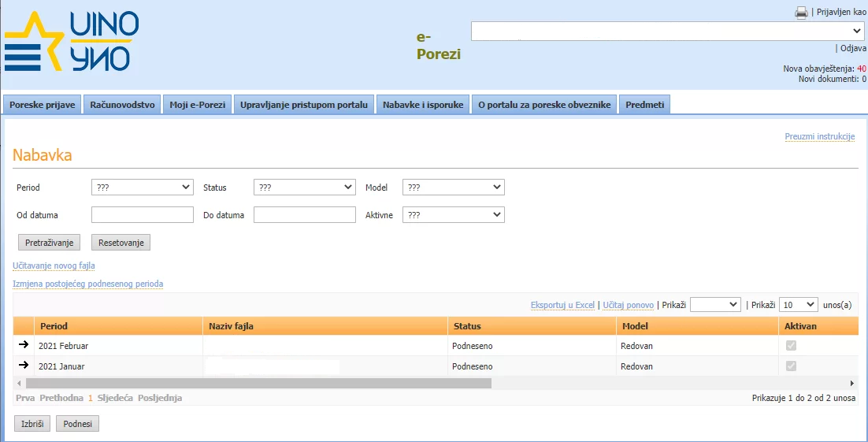Click the Pretraživanje button
The width and height of the screenshot is (868, 442).
point(50,243)
